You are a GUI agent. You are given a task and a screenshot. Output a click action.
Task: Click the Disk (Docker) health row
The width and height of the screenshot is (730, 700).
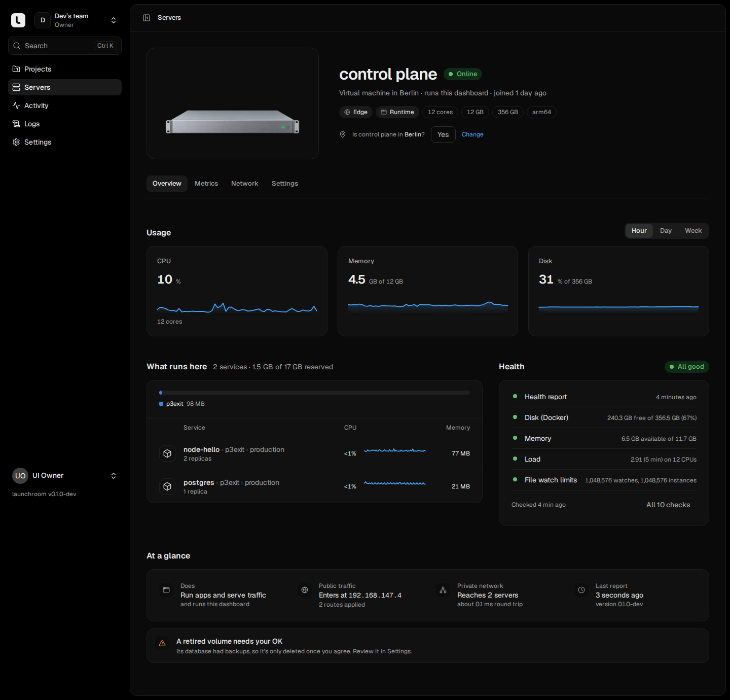point(604,417)
